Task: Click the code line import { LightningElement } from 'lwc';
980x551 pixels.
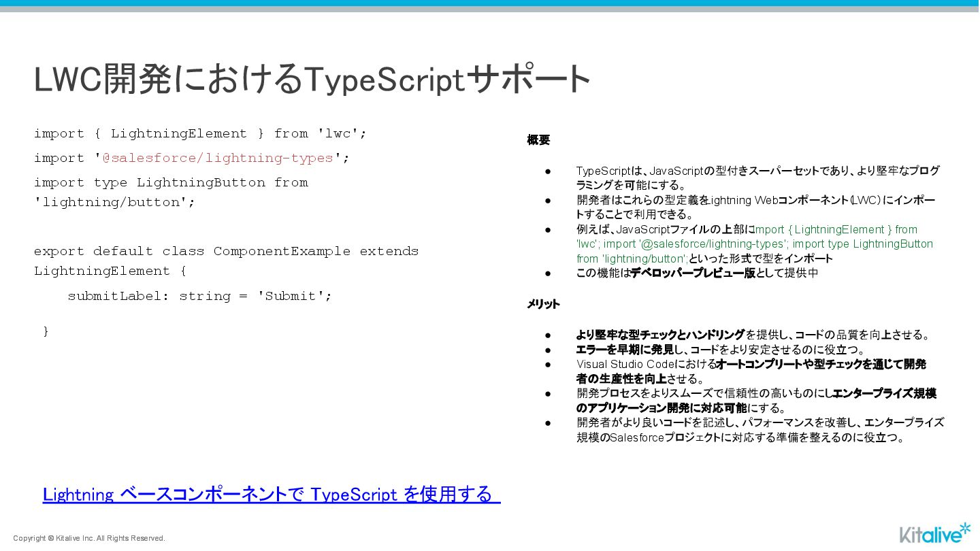Action: click(200, 133)
